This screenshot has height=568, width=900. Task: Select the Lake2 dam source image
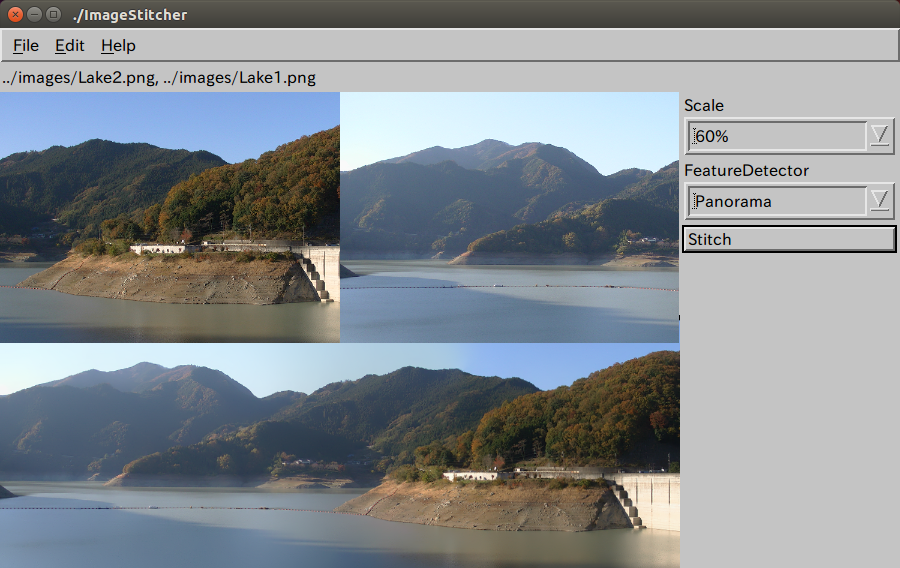(170, 217)
